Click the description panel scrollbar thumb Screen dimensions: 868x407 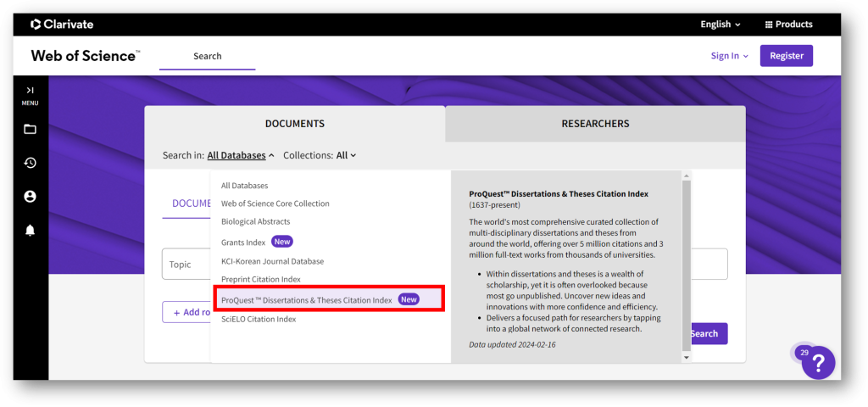coord(687,265)
